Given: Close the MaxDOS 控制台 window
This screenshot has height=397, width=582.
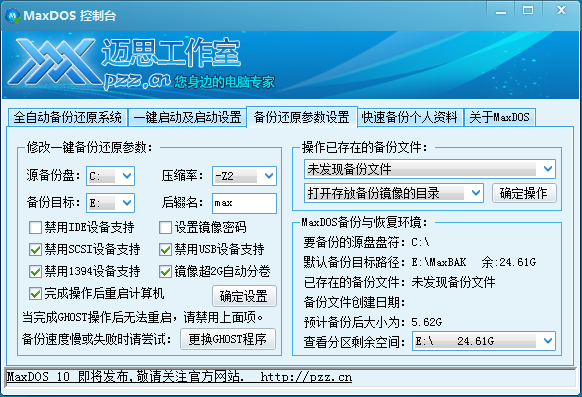Looking at the screenshot, I should 561,11.
